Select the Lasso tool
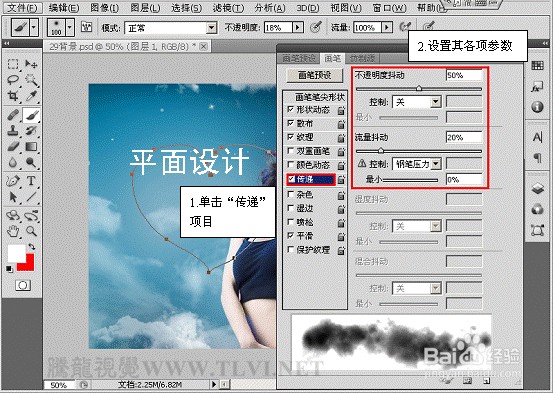 (13, 80)
